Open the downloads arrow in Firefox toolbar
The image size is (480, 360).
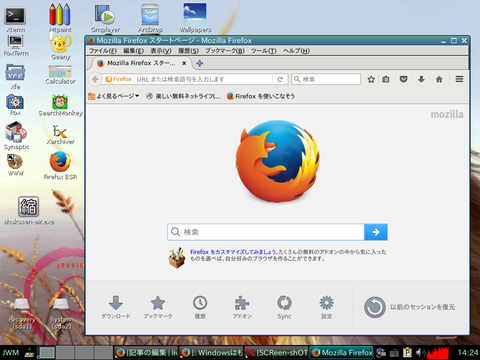[421, 79]
